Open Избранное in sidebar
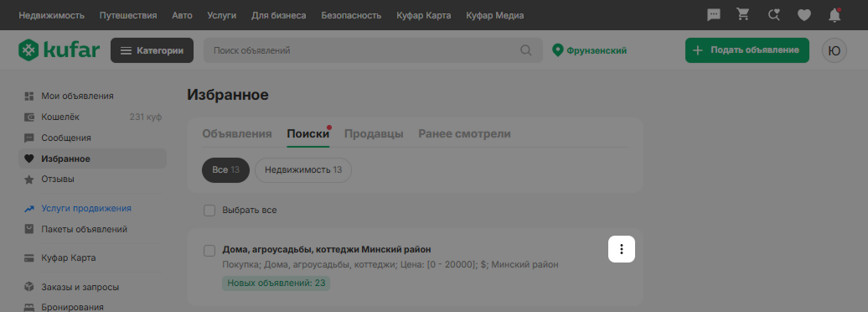Viewport: 868px width, 312px height. tap(92, 159)
